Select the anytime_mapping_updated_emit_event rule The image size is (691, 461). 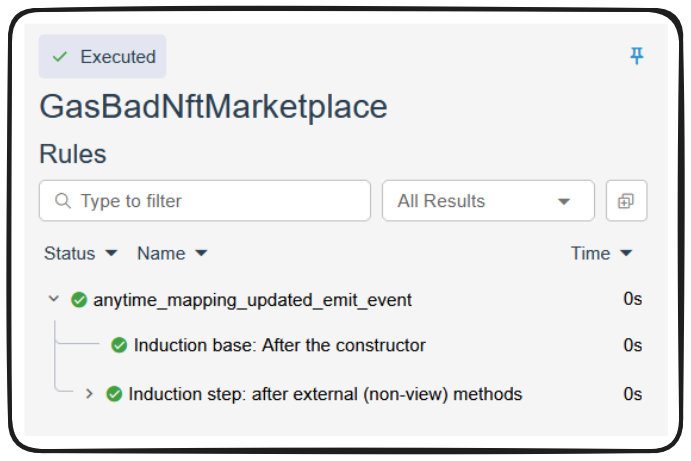point(252,300)
